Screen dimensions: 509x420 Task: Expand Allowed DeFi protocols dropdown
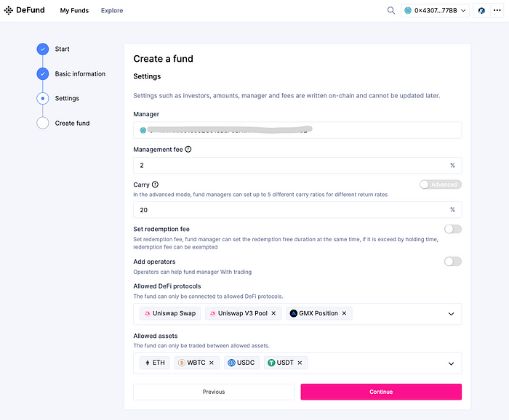coord(451,314)
